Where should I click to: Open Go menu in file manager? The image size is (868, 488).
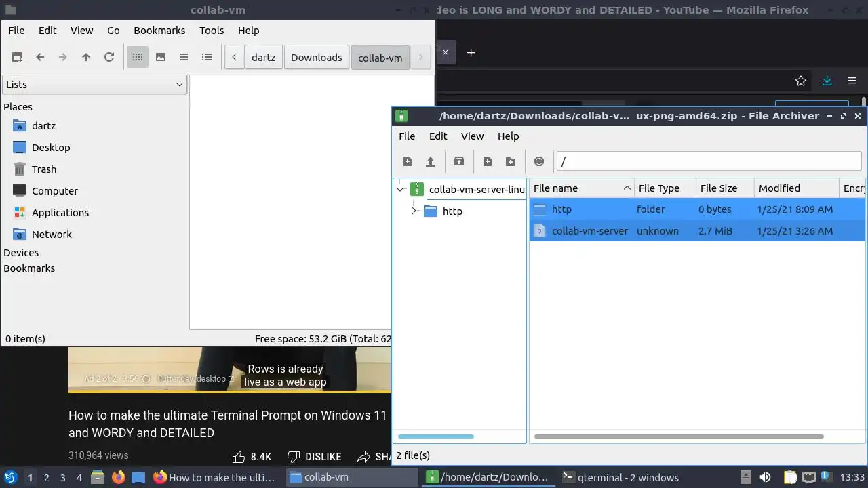click(113, 30)
